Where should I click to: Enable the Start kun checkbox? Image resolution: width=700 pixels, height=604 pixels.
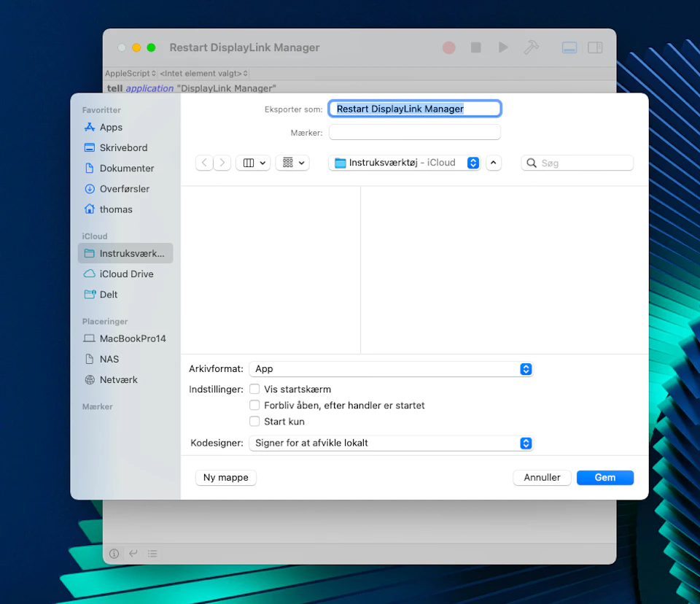(x=254, y=422)
